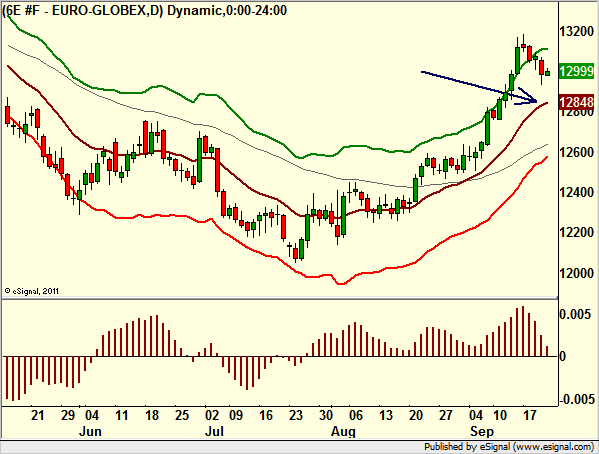Click the date label 04 above Jun
The image size is (599, 454).
point(92,415)
